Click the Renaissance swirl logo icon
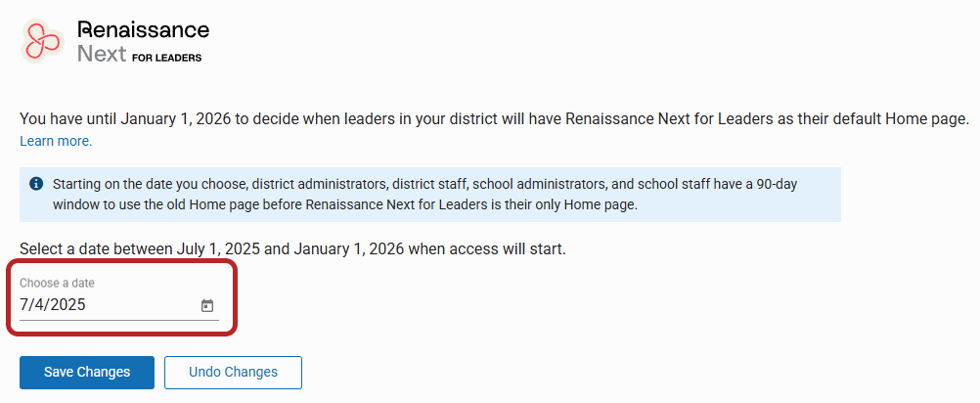This screenshot has width=980, height=403. (42, 41)
